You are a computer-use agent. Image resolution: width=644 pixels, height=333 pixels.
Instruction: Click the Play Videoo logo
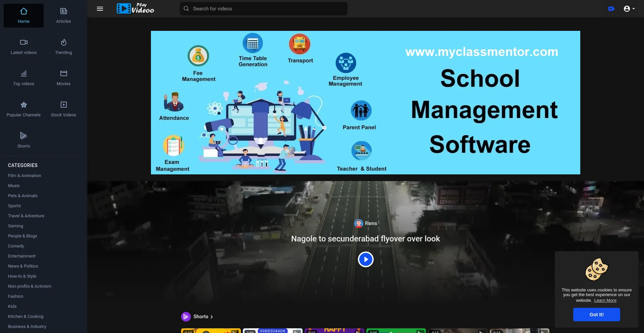coord(135,8)
